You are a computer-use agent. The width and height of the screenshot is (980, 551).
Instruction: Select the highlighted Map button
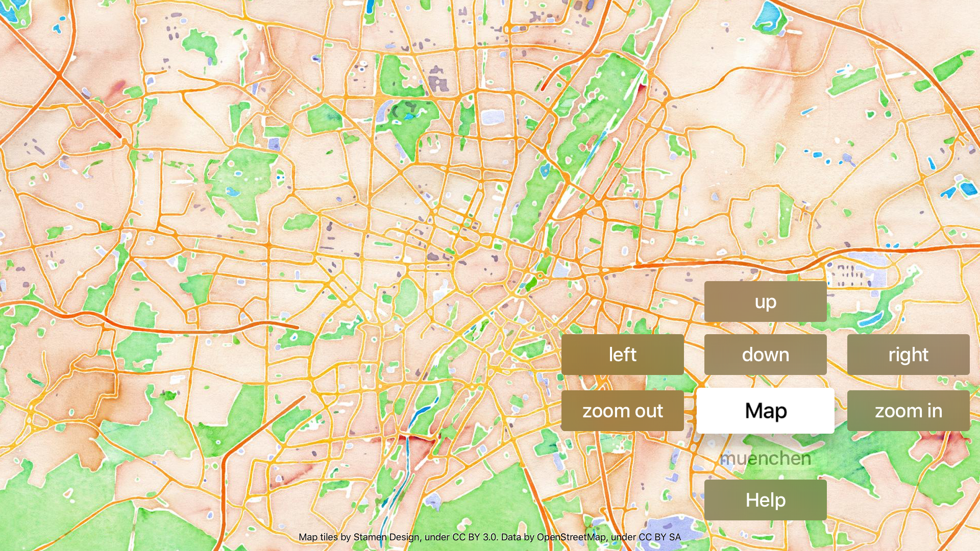coord(765,411)
